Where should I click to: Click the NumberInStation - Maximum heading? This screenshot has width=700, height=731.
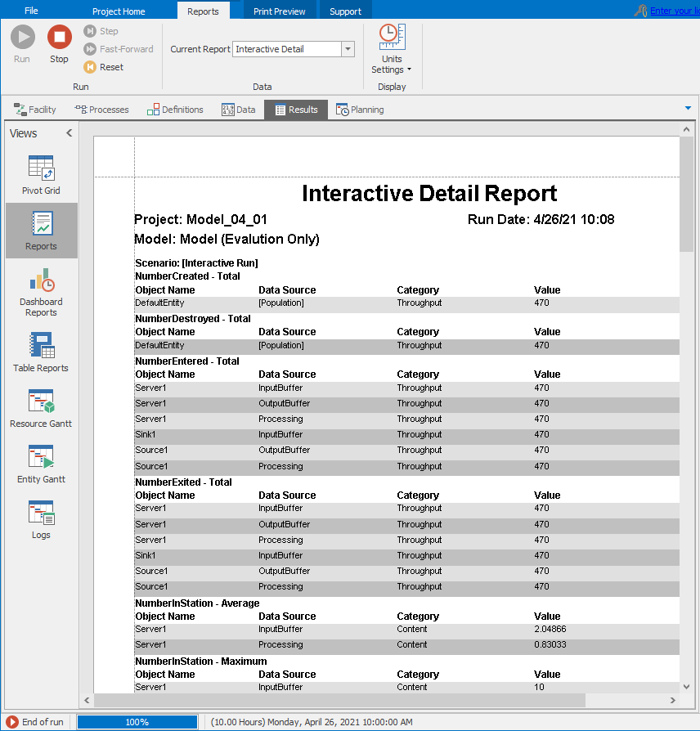coord(201,661)
